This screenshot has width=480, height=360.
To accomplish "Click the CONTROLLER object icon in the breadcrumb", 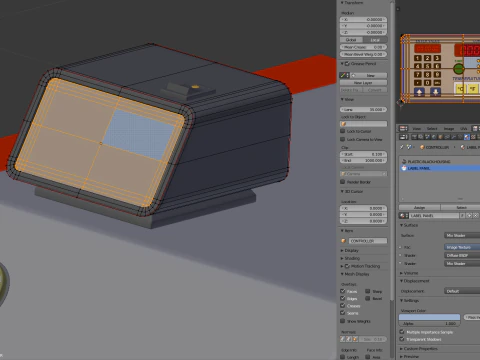I will (x=422, y=147).
